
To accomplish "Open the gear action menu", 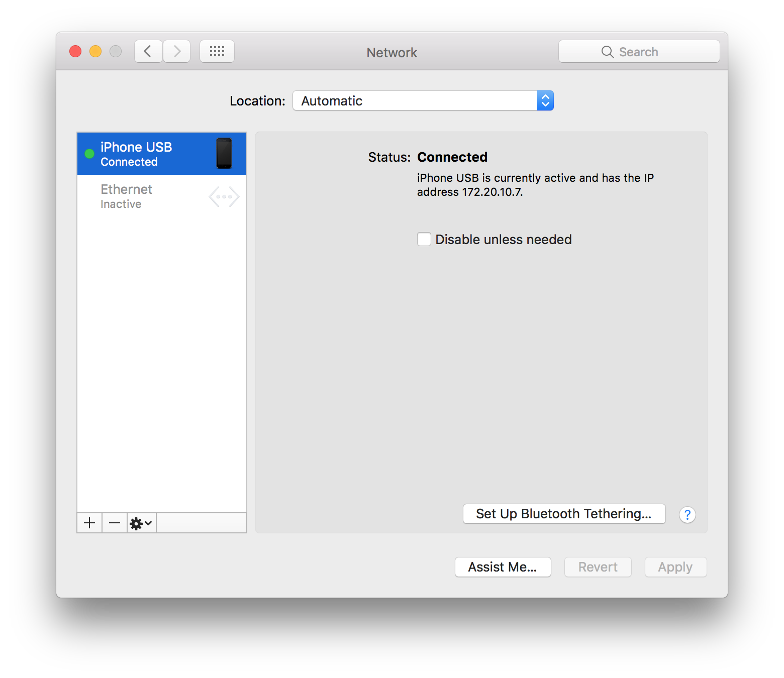I will click(x=140, y=523).
